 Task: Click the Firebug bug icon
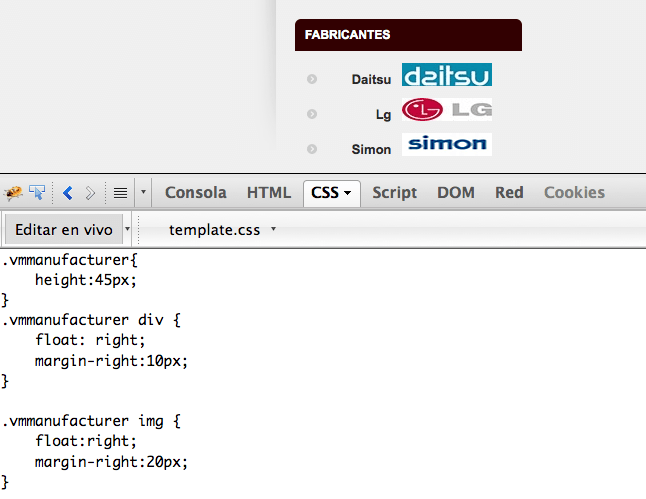tap(13, 192)
